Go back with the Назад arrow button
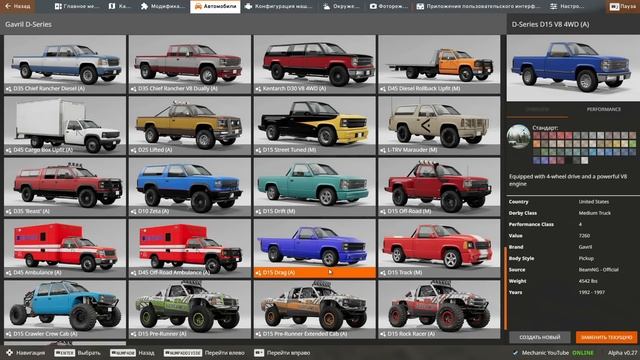 tap(17, 6)
